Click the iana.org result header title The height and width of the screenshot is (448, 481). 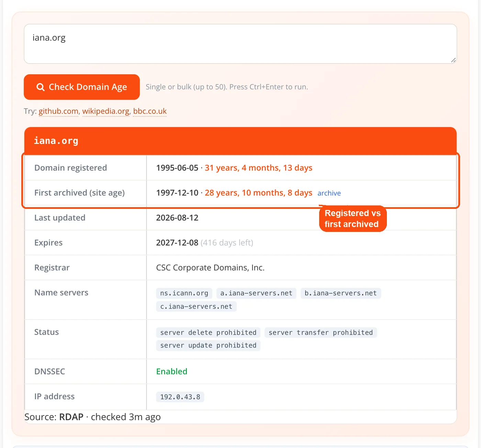[x=56, y=141]
